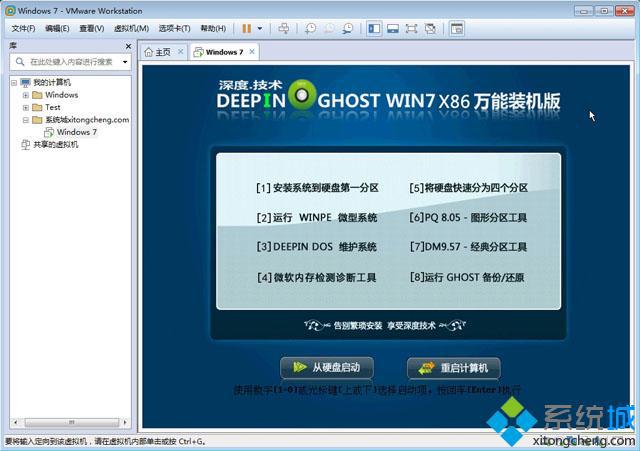The width and height of the screenshot is (640, 451).
Task: Open the 选项卡(T) menu
Action: (174, 29)
